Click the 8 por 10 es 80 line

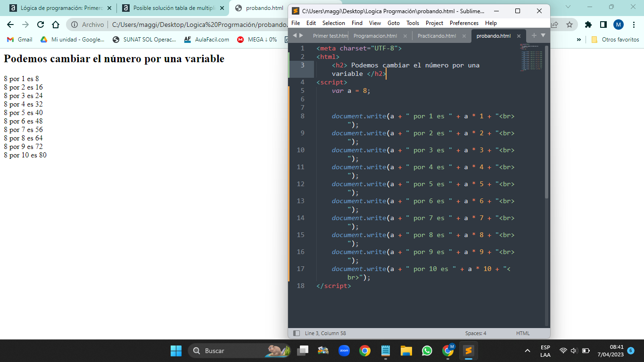coord(25,155)
